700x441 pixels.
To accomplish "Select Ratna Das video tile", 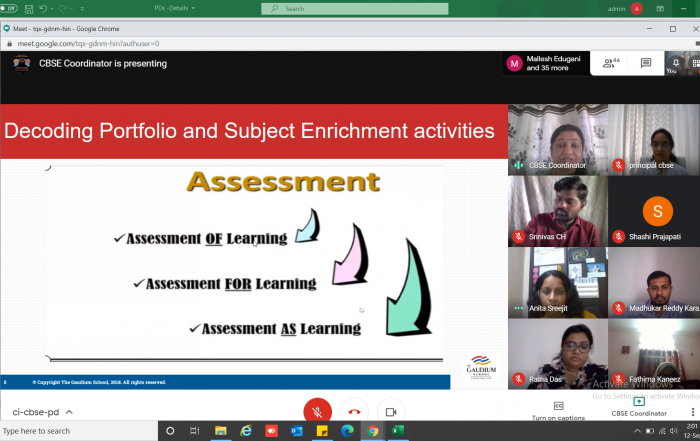I will point(558,354).
